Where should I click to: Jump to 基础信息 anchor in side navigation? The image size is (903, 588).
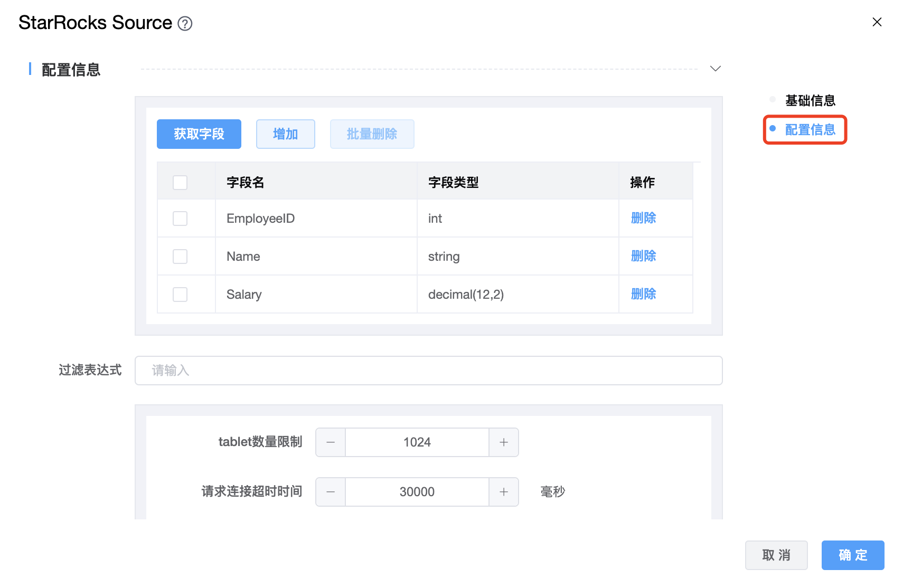[810, 100]
